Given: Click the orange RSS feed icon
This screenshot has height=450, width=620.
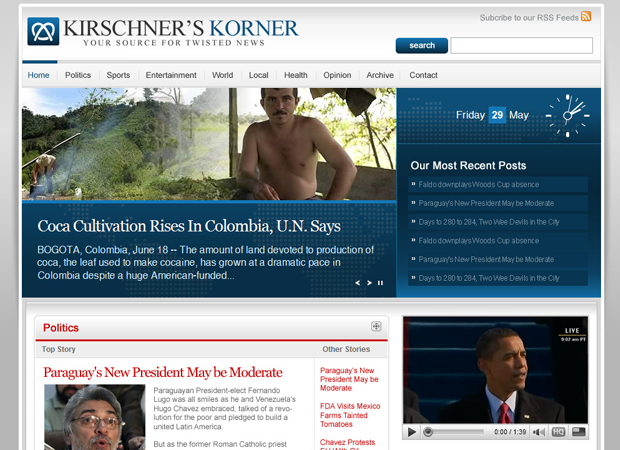Looking at the screenshot, I should coord(586,16).
